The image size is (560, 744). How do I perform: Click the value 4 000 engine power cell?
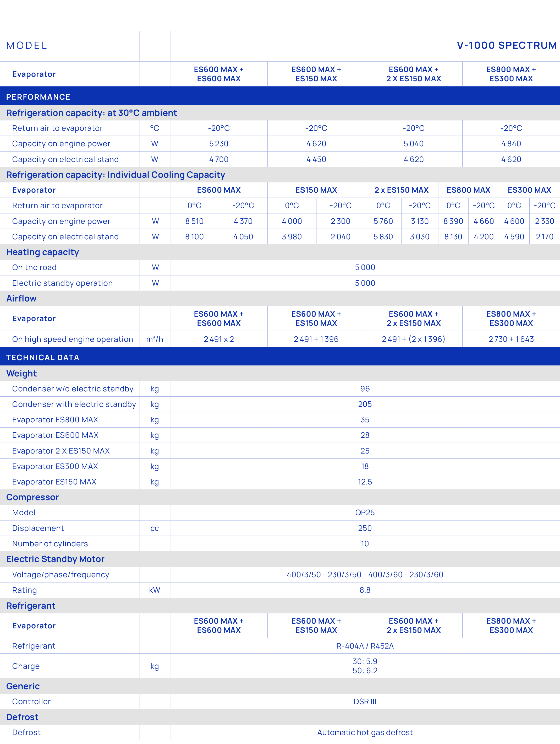click(x=292, y=221)
